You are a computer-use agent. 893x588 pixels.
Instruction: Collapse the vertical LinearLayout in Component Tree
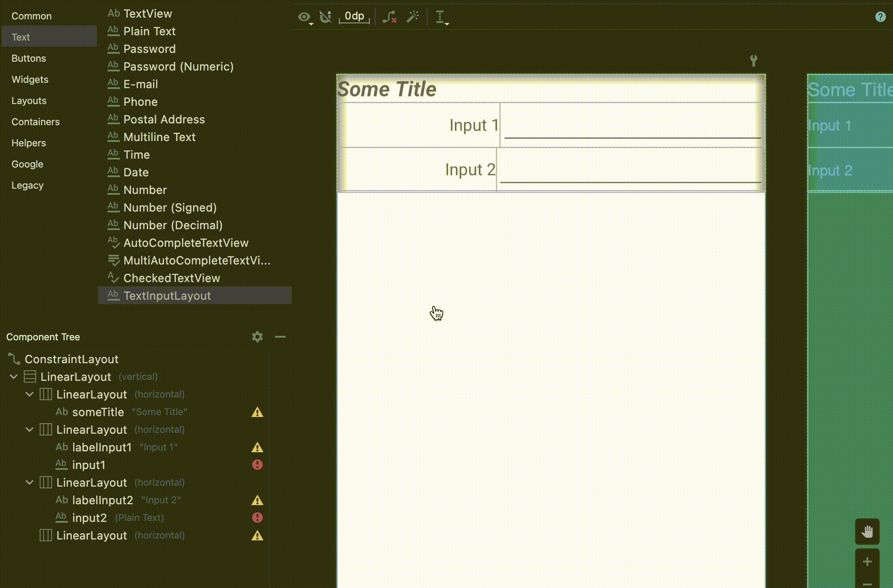pyautogui.click(x=13, y=376)
